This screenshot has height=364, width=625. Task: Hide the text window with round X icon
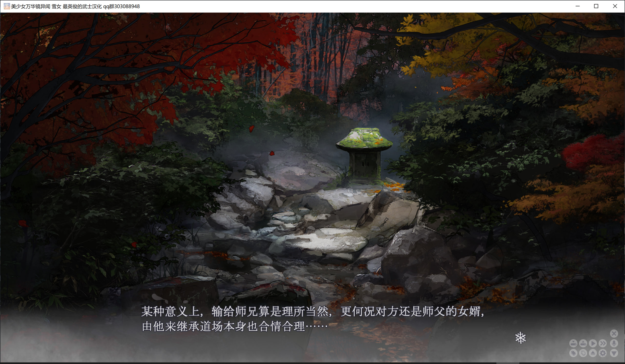[614, 333]
